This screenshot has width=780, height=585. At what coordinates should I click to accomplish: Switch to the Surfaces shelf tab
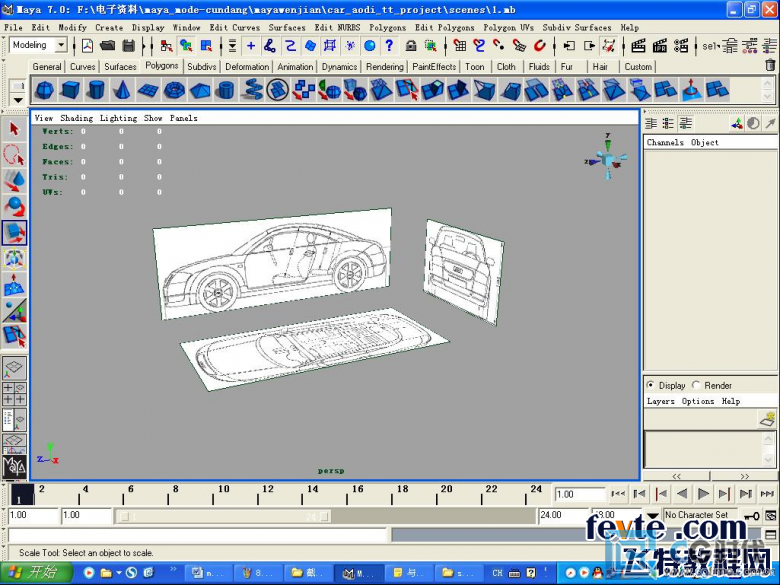click(120, 66)
